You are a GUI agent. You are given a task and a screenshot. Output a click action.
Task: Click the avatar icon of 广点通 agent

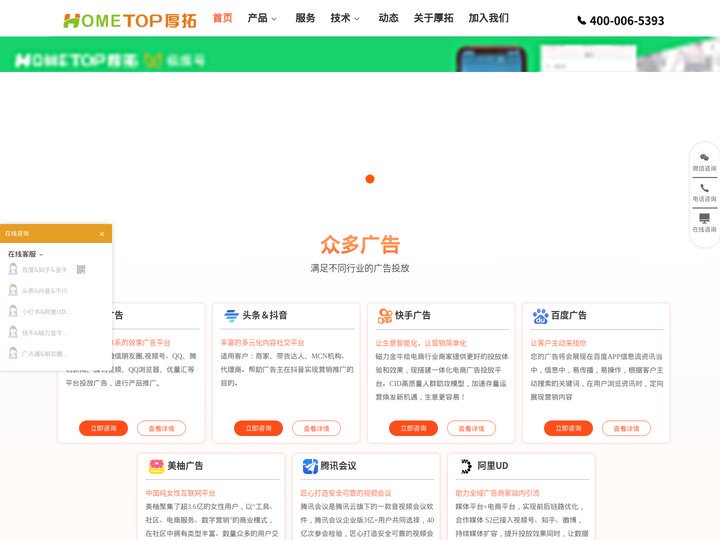coord(13,353)
